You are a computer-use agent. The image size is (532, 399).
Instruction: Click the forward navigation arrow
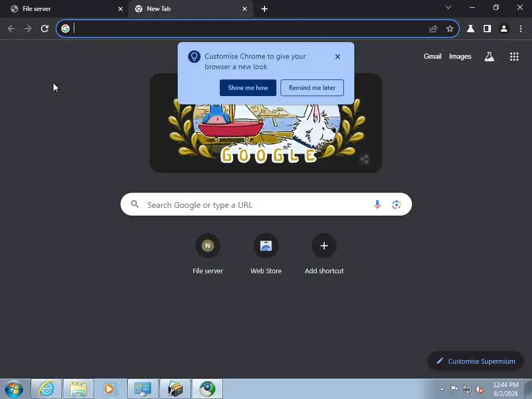click(x=28, y=29)
